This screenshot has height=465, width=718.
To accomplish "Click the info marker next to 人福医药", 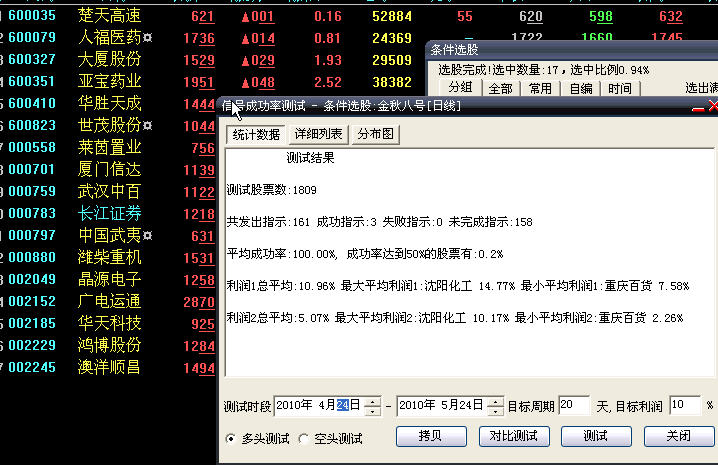I will 147,37.
